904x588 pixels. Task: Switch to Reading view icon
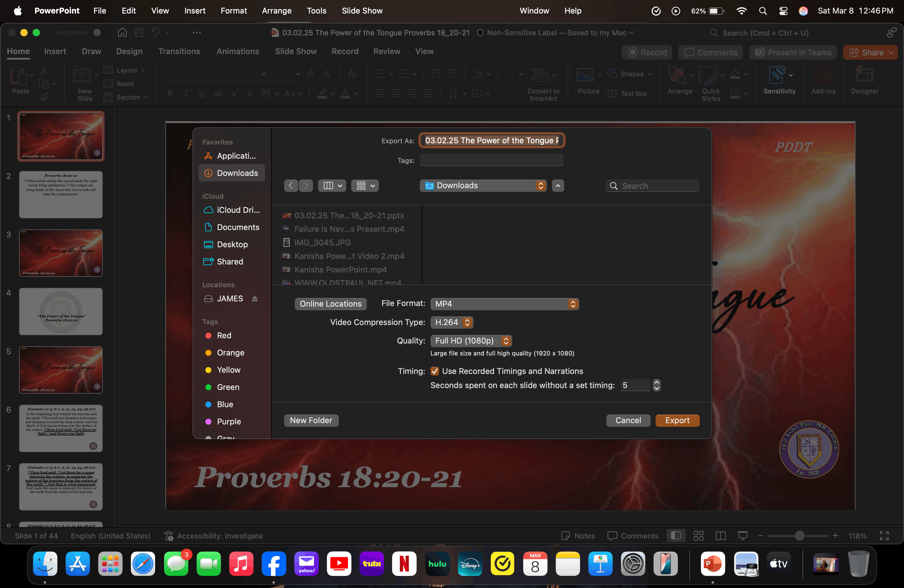click(720, 536)
